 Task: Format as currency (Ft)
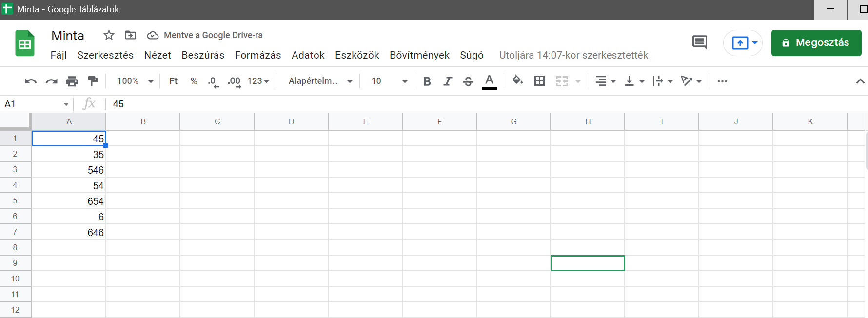(x=173, y=81)
